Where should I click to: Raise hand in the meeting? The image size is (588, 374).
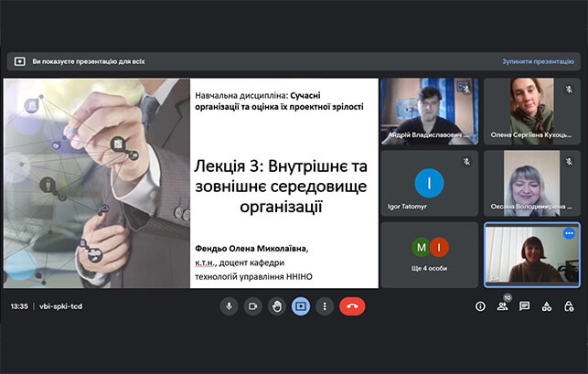pyautogui.click(x=276, y=306)
